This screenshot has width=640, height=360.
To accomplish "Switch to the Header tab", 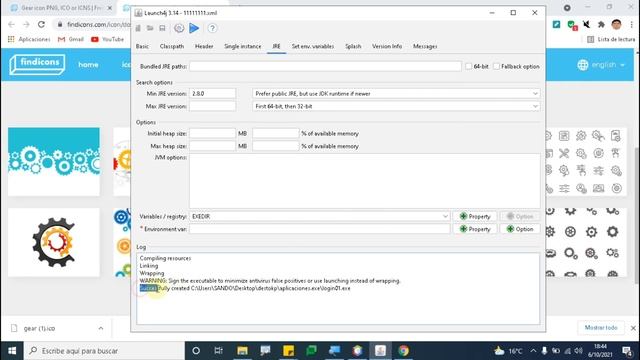I will click(204, 47).
